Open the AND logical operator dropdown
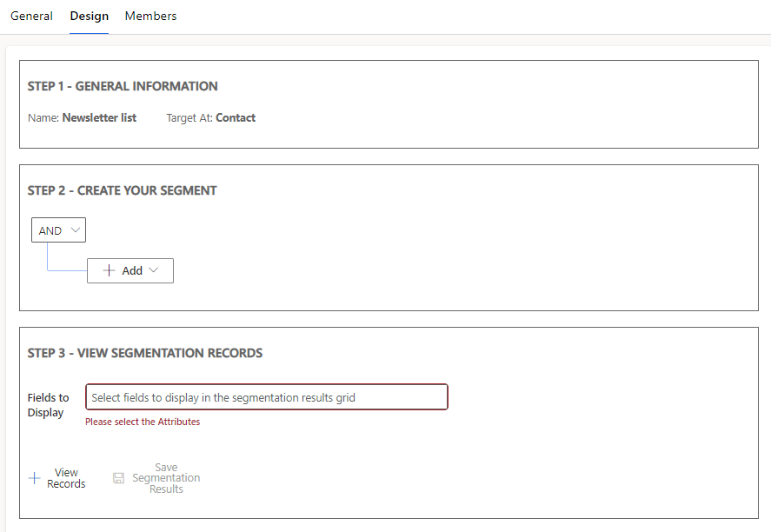This screenshot has width=771, height=532. tap(58, 229)
